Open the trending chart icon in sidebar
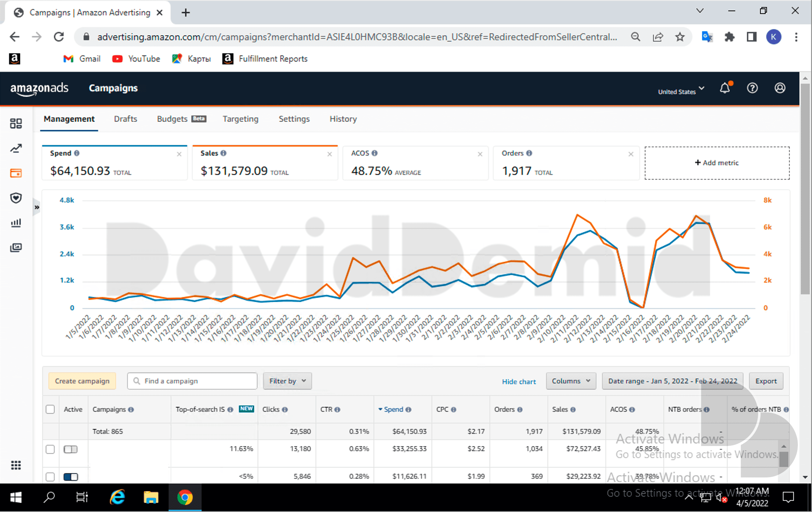Viewport: 812px width, 512px height. coord(16,149)
